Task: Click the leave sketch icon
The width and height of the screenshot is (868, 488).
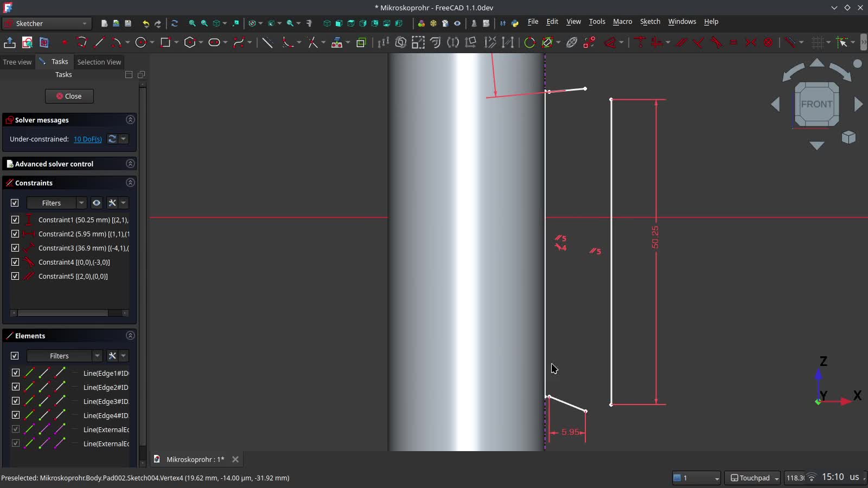Action: (x=10, y=42)
